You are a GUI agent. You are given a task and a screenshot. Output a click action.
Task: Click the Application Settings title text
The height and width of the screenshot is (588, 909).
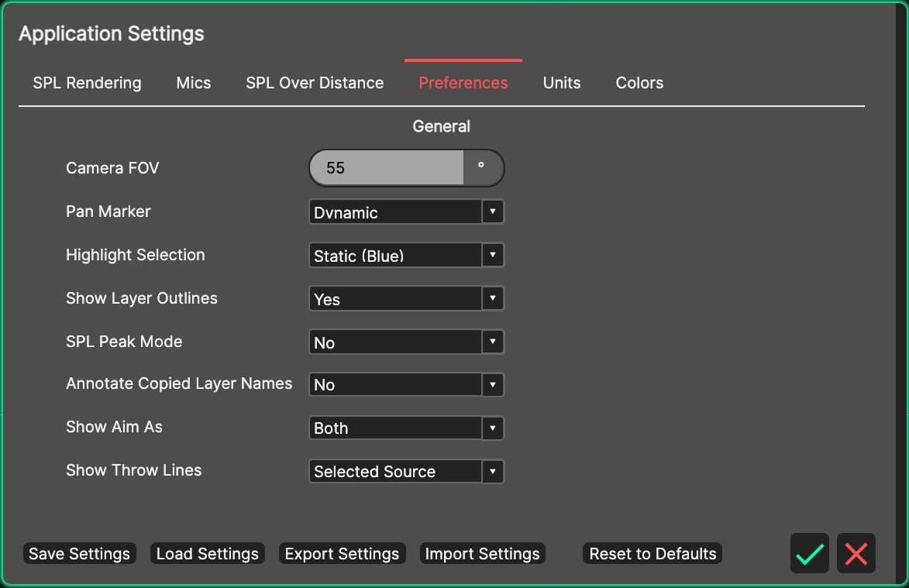pos(112,33)
